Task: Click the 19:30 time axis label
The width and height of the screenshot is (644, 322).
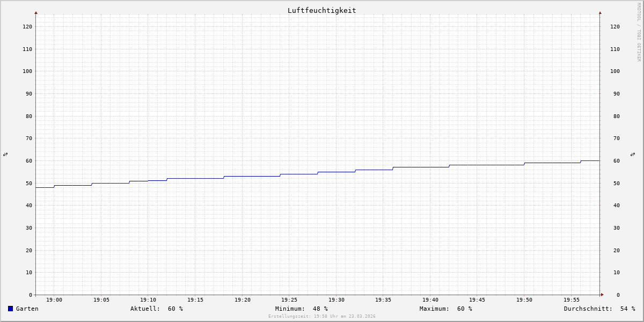Action: coord(336,300)
